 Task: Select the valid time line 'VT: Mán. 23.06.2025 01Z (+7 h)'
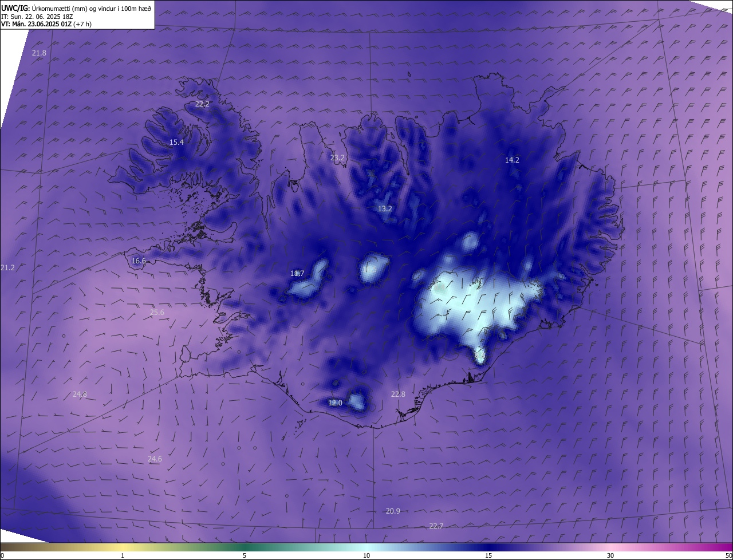pos(46,24)
